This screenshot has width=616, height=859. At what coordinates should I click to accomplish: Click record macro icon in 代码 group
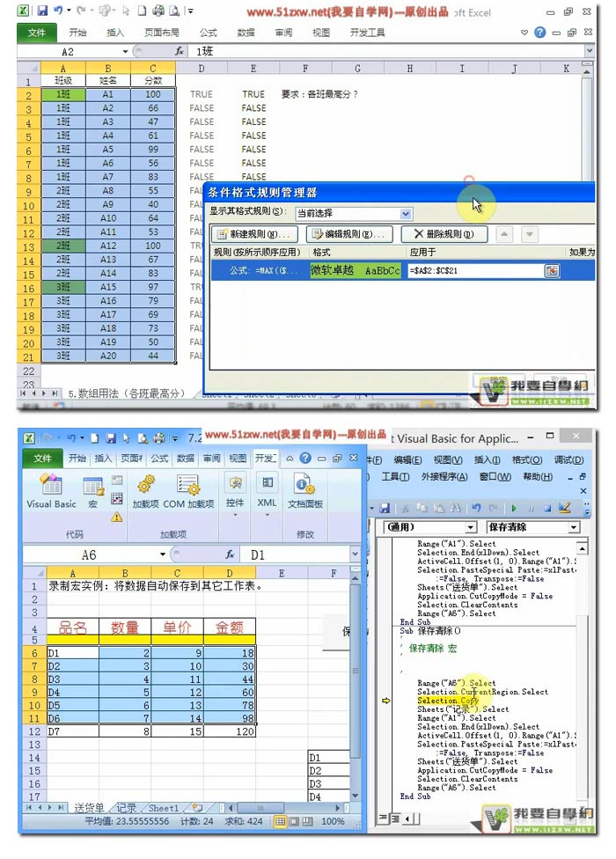(x=117, y=480)
